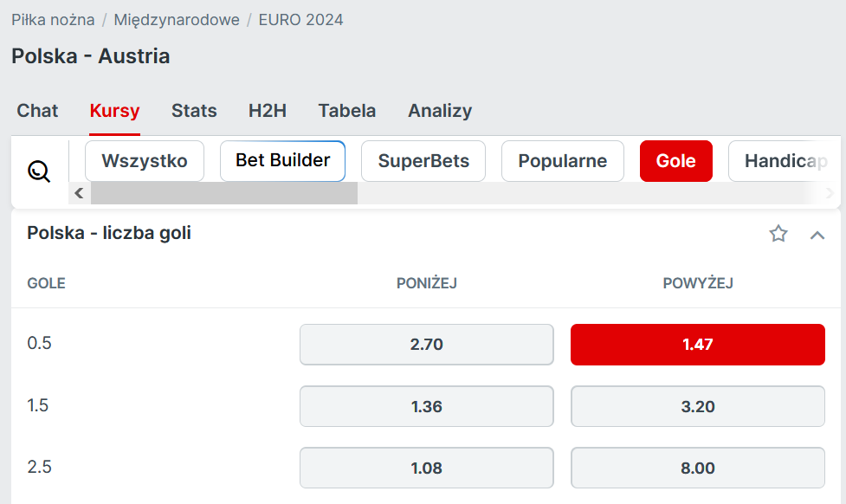Screen dimensions: 846x504
Task: Select the Wszystko filter
Action: click(145, 161)
